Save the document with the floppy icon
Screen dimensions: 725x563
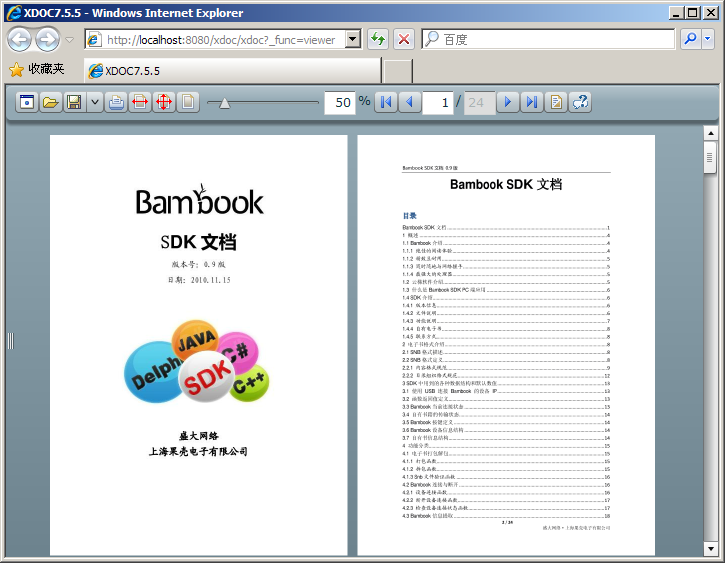click(x=74, y=102)
